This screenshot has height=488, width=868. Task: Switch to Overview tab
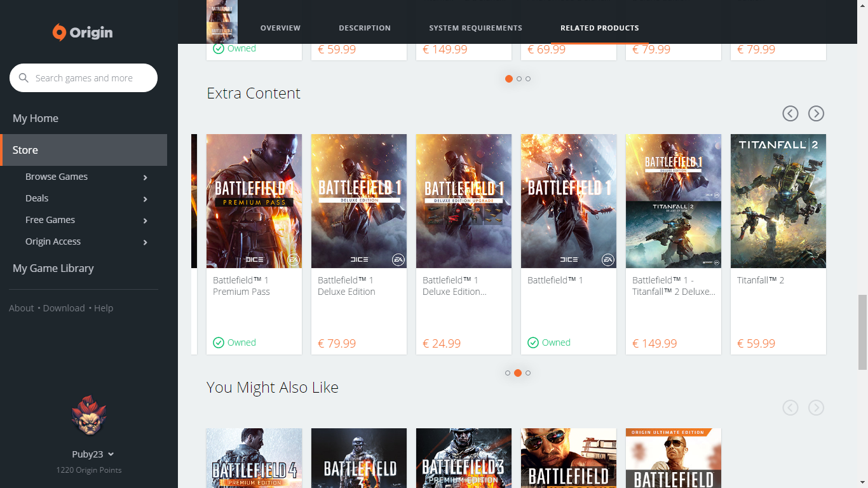280,28
